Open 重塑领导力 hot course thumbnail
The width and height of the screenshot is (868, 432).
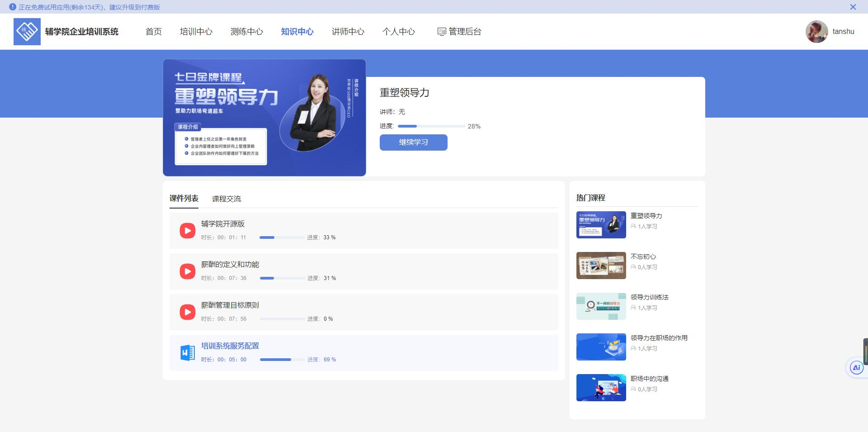601,225
